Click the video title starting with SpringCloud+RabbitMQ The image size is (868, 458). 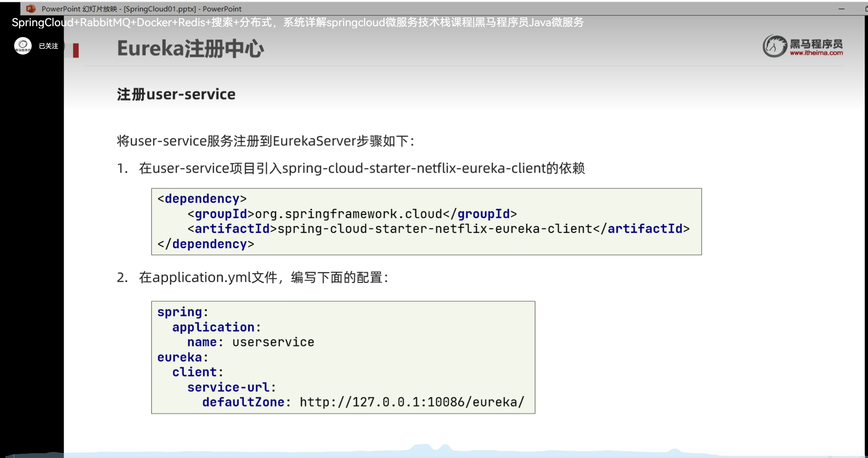click(297, 23)
